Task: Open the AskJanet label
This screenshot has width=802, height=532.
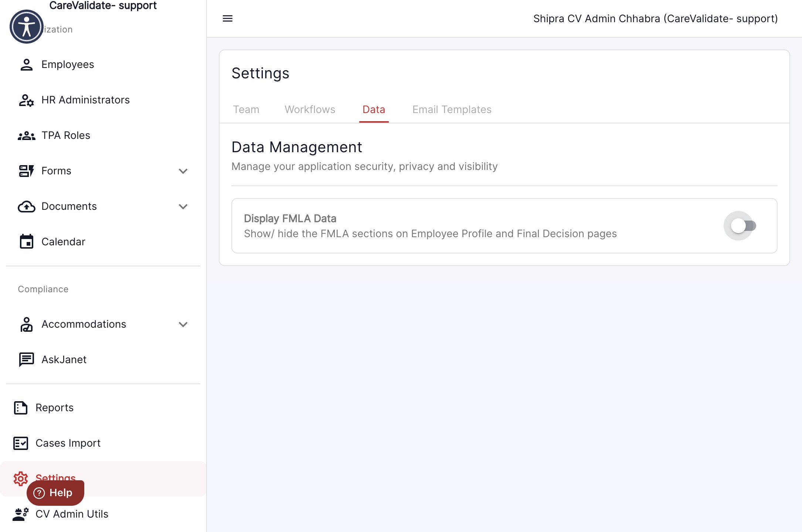Action: pos(64,360)
